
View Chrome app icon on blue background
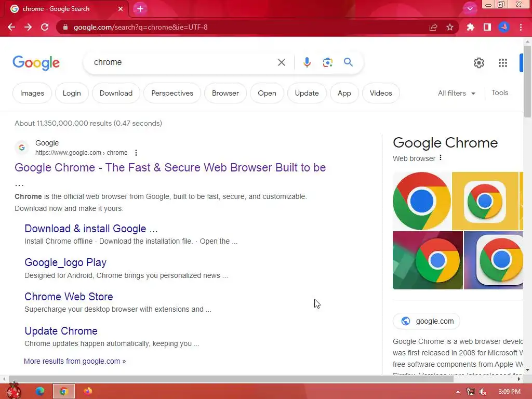pos(494,260)
